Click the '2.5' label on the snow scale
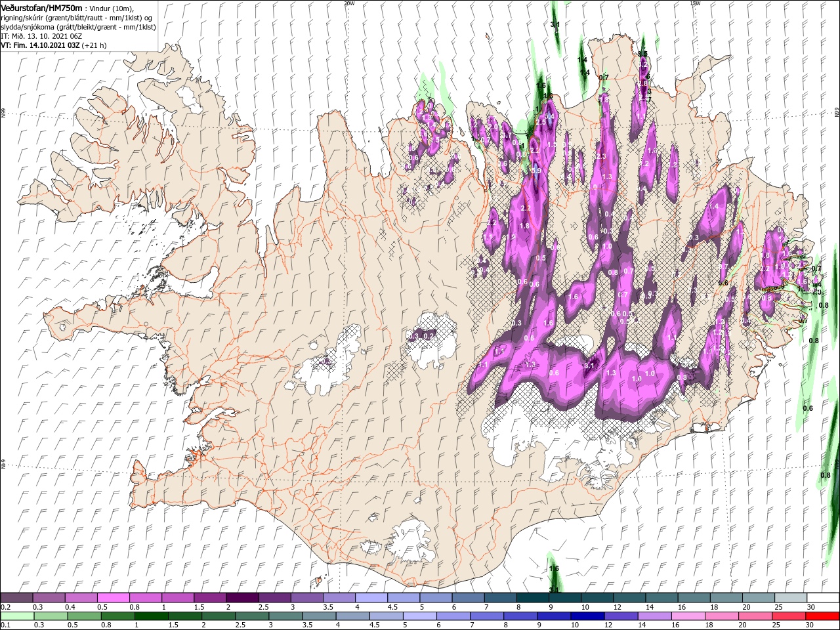Image resolution: width=840 pixels, height=630 pixels. tap(264, 607)
